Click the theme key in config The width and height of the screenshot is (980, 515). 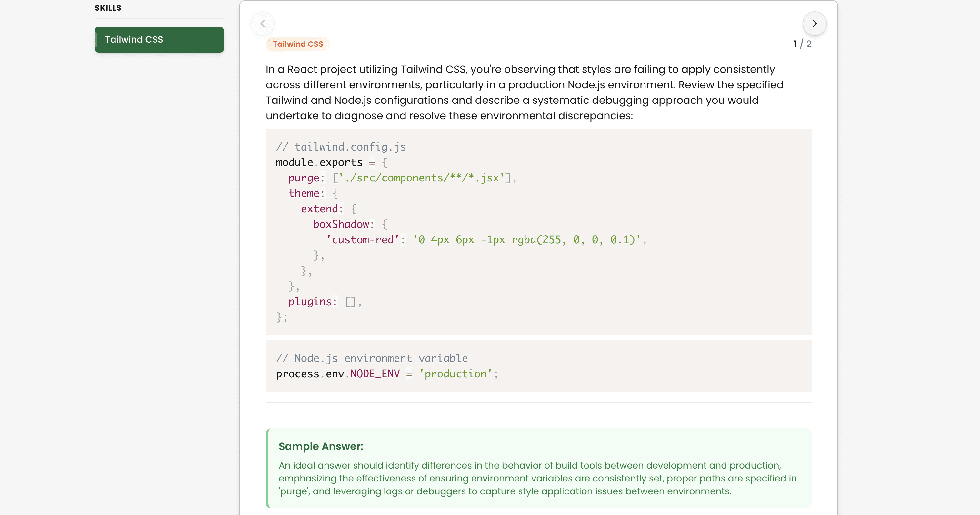pos(304,193)
